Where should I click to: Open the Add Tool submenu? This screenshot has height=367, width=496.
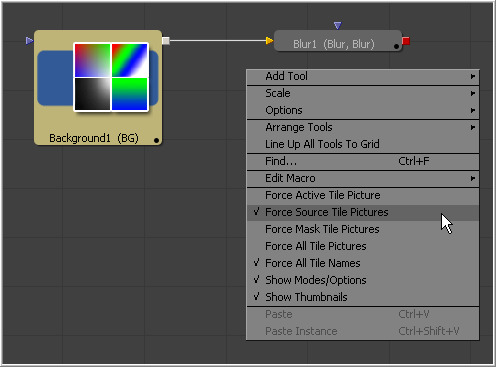(x=363, y=76)
